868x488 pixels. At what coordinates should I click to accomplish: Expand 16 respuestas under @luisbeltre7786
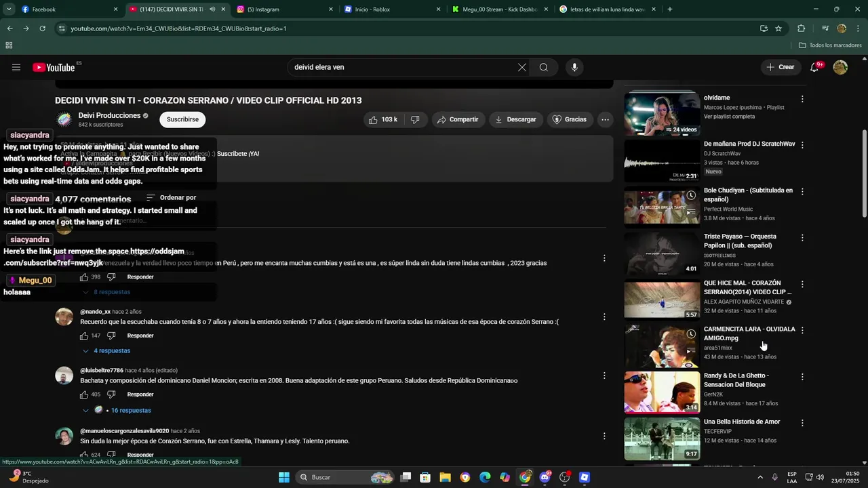117,411
